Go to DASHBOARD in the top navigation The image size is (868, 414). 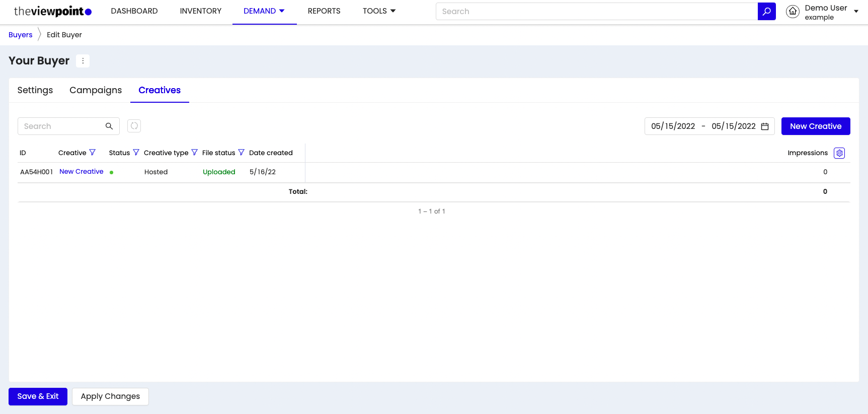click(134, 11)
